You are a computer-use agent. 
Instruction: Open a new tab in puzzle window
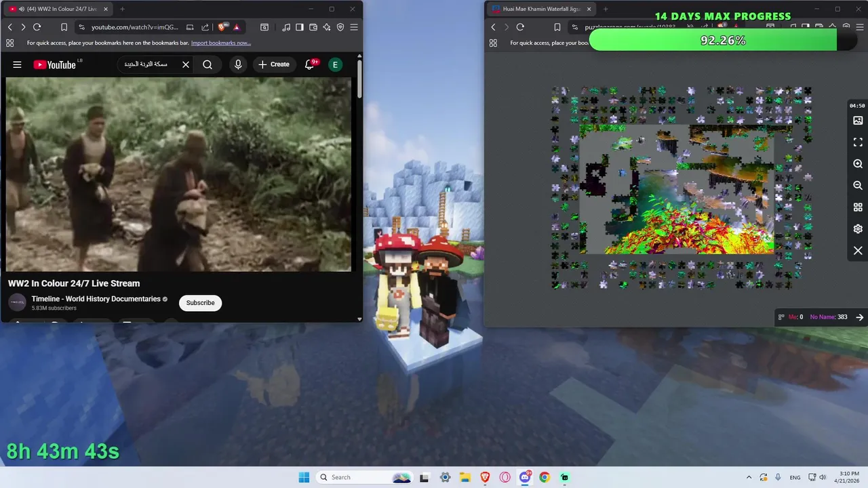(606, 9)
